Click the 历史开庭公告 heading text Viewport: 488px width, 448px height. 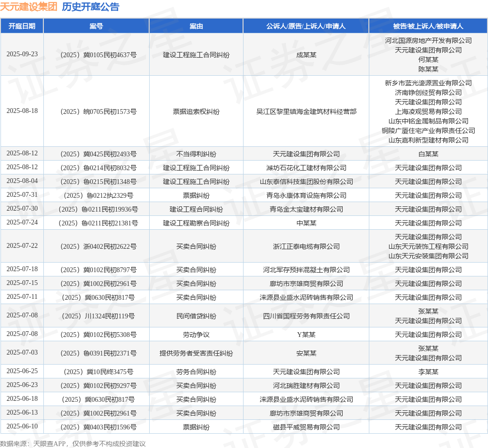[x=91, y=7]
